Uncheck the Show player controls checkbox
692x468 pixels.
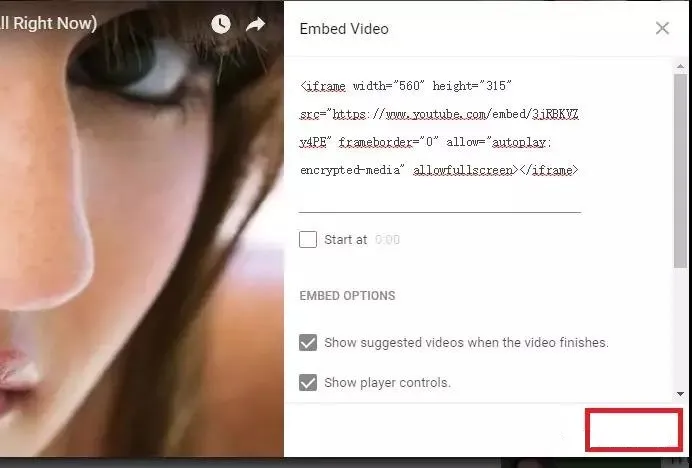(308, 382)
